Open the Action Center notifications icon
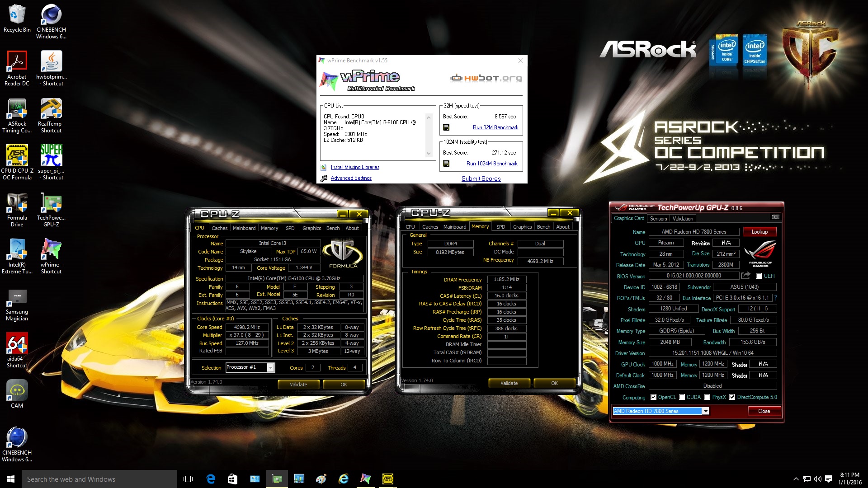868x488 pixels. point(829,479)
